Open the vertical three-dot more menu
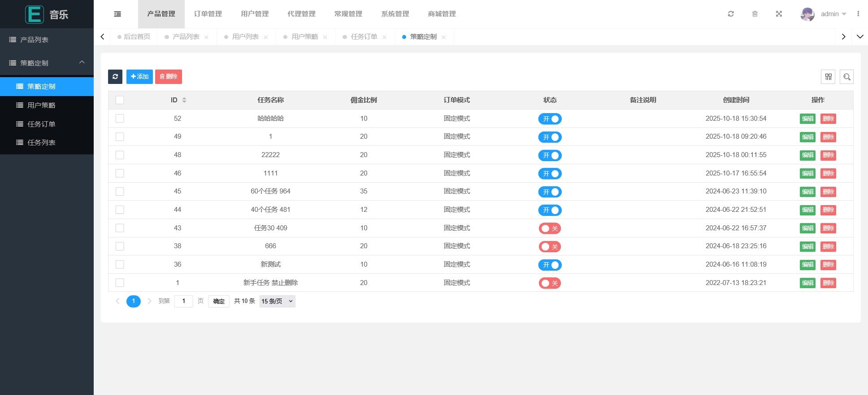 tap(858, 14)
